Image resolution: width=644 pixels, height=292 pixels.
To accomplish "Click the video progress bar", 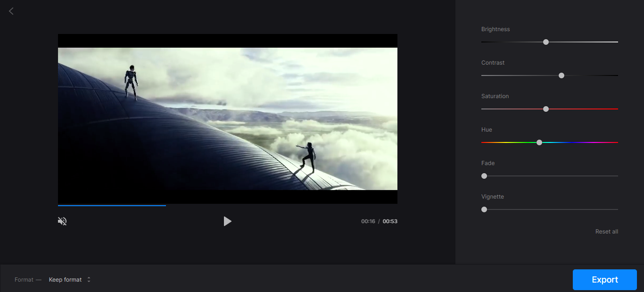I will (228, 205).
